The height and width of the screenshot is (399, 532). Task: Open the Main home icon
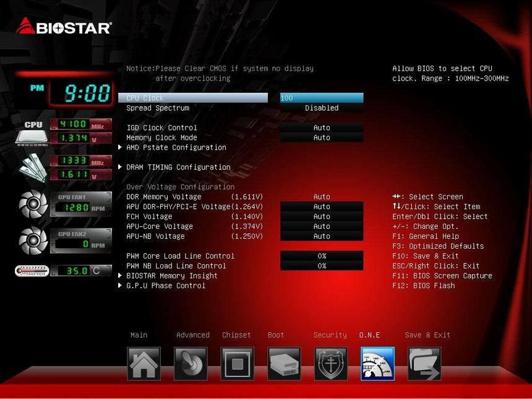click(144, 364)
